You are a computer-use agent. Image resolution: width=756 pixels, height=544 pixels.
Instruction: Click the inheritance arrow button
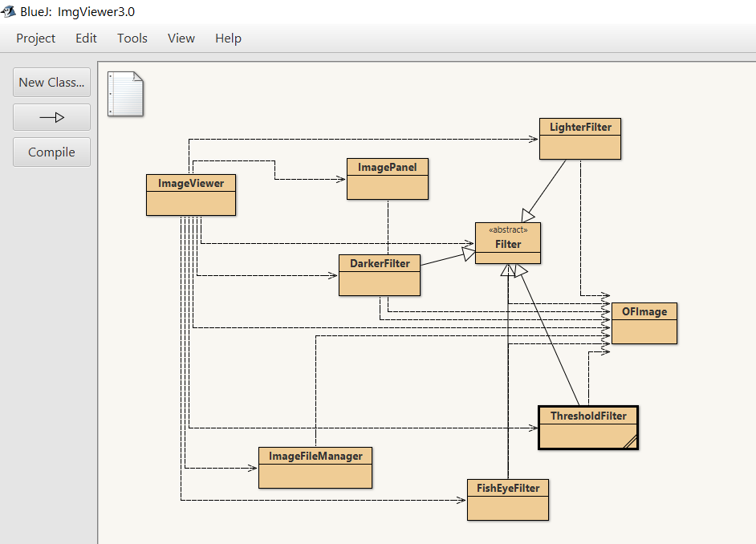tap(51, 117)
